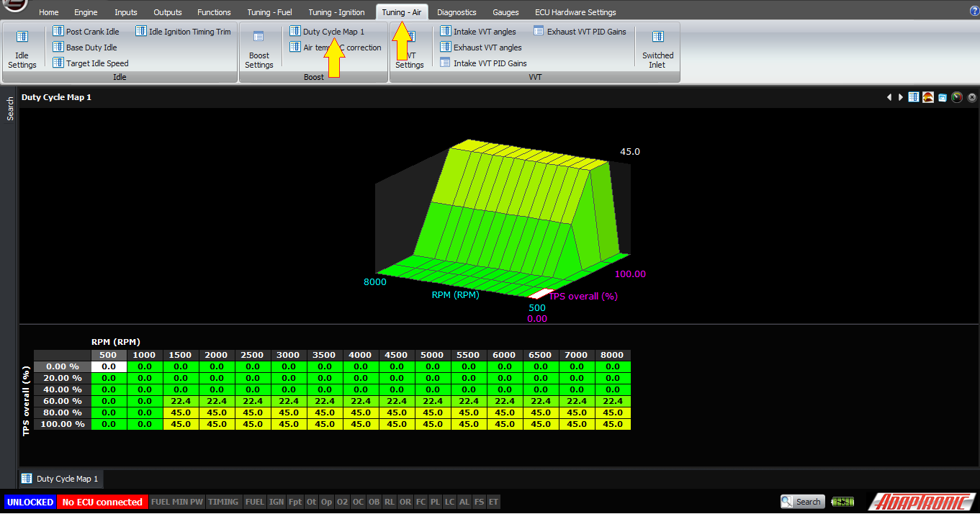980x514 pixels.
Task: Close the Duty Cycle Map 1 panel
Action: 971,97
